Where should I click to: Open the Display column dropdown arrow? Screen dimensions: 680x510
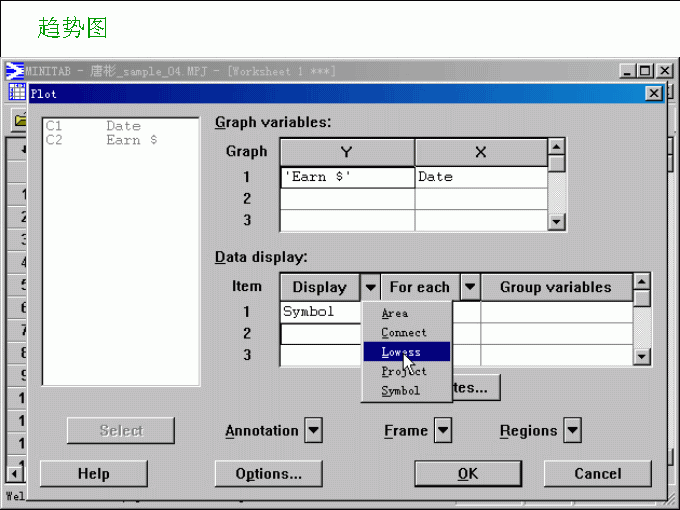[x=370, y=287]
